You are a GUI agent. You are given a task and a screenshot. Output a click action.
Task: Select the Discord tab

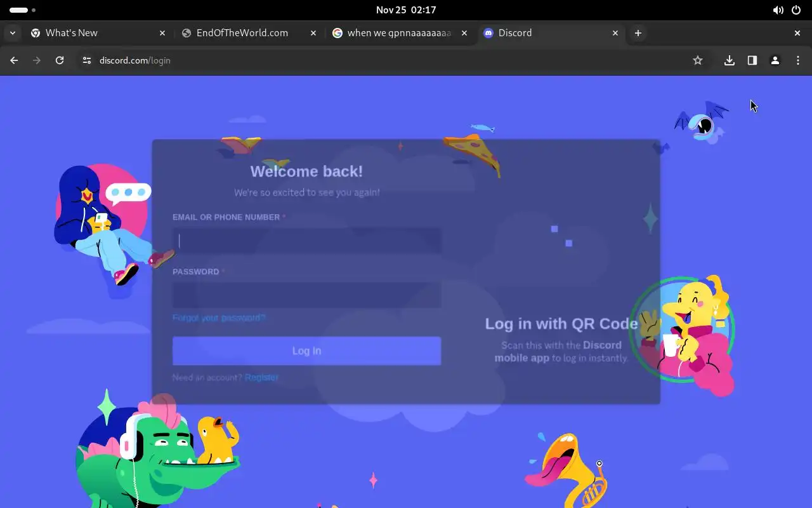[551, 33]
